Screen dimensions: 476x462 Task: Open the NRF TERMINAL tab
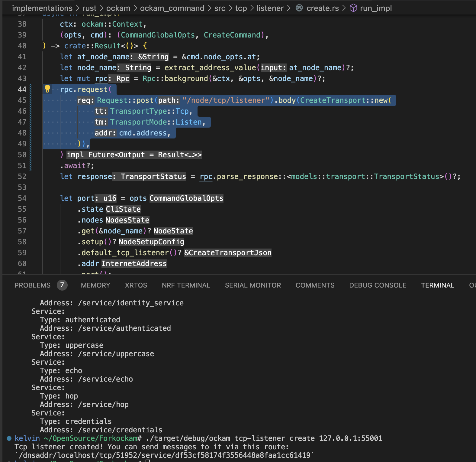186,285
